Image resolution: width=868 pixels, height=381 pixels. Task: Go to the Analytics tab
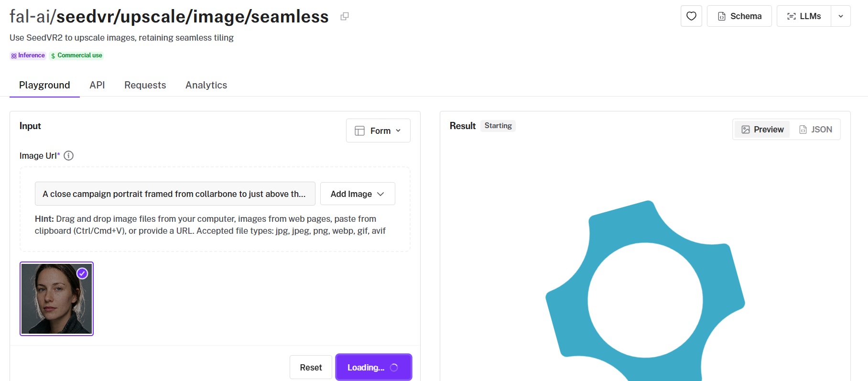(x=206, y=85)
